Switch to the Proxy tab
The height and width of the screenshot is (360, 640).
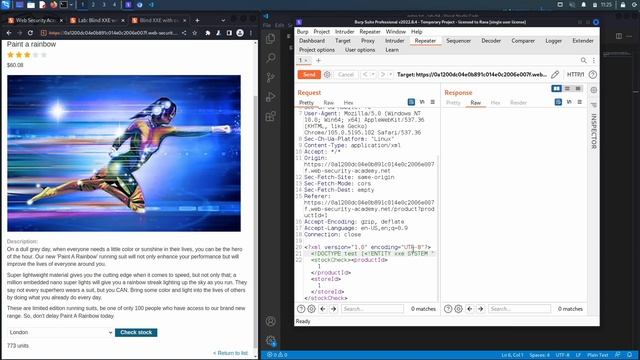[368, 41]
